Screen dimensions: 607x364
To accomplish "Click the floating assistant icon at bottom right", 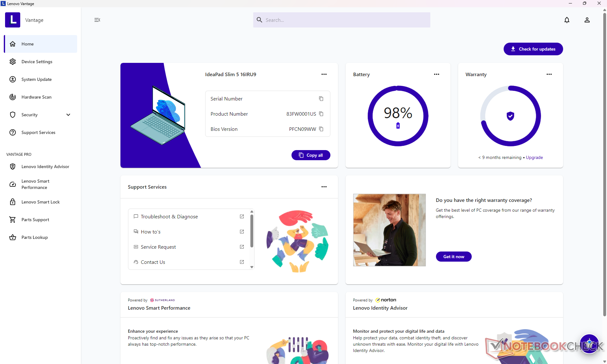I will point(589,343).
